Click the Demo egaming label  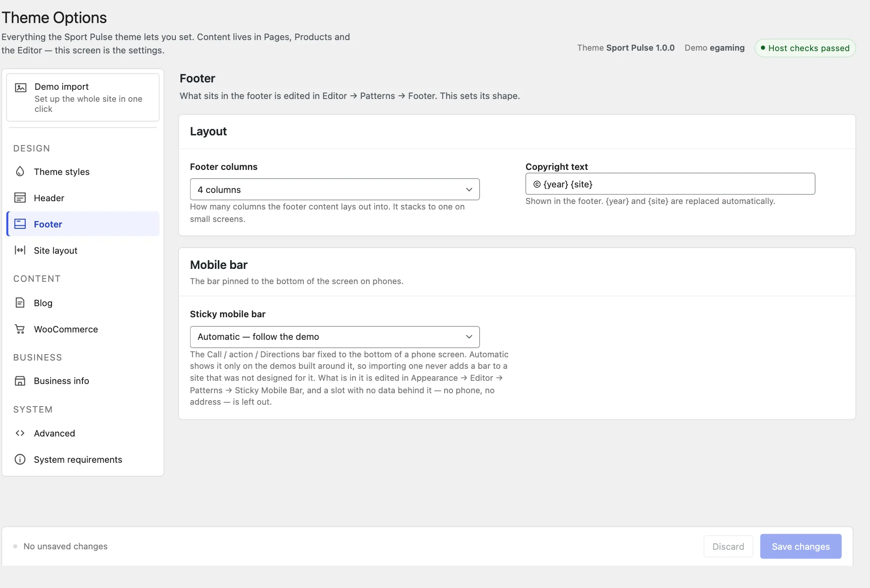click(x=714, y=48)
